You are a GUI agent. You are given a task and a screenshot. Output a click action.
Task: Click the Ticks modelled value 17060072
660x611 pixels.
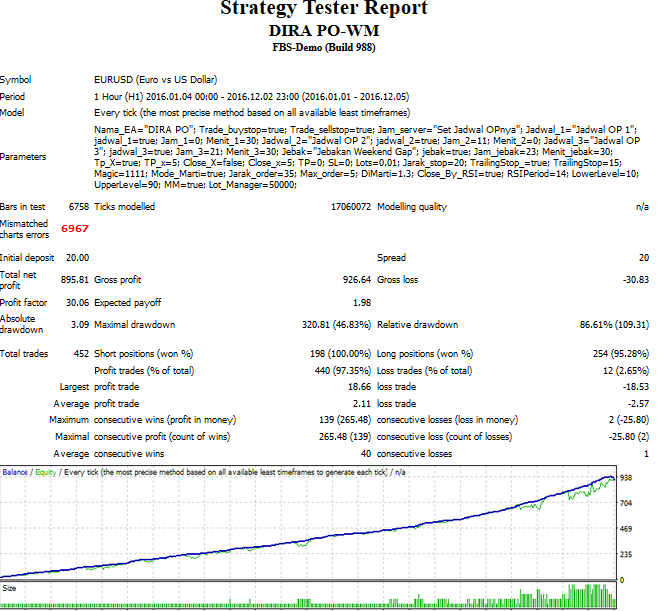point(350,207)
